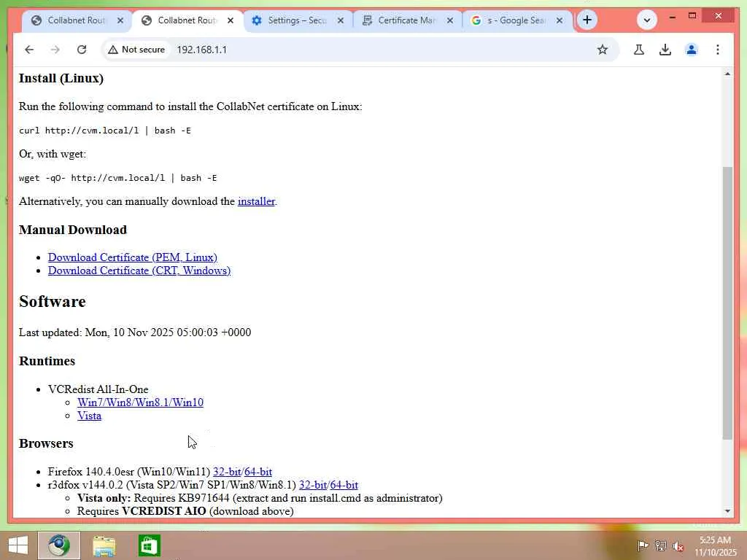The width and height of the screenshot is (747, 560).
Task: Open the muted volume tray icon
Action: (678, 546)
